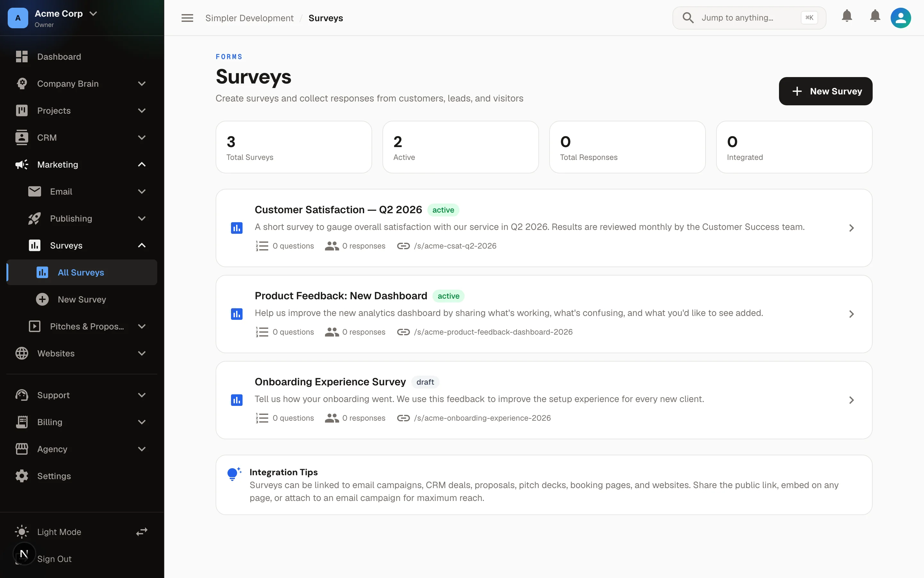Click the arrow on Product Feedback card
Image resolution: width=924 pixels, height=578 pixels.
pyautogui.click(x=851, y=314)
